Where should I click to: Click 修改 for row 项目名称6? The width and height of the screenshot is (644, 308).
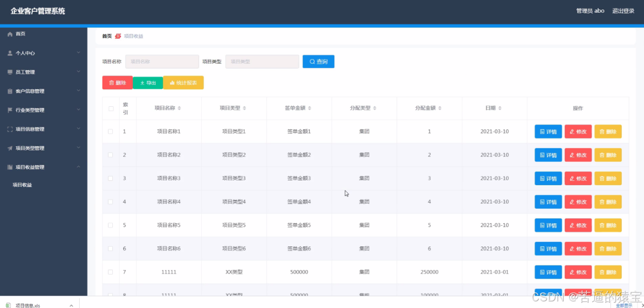coord(578,248)
